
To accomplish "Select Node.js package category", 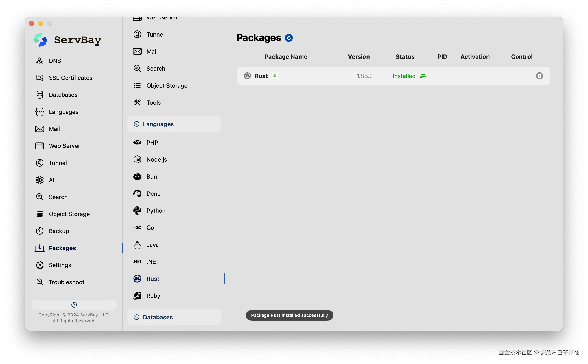I will [156, 159].
